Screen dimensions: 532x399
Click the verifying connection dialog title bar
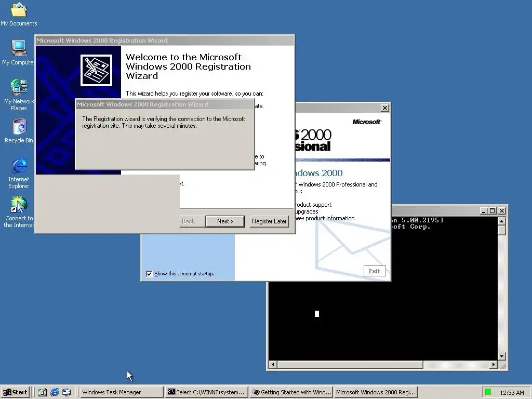coord(165,104)
